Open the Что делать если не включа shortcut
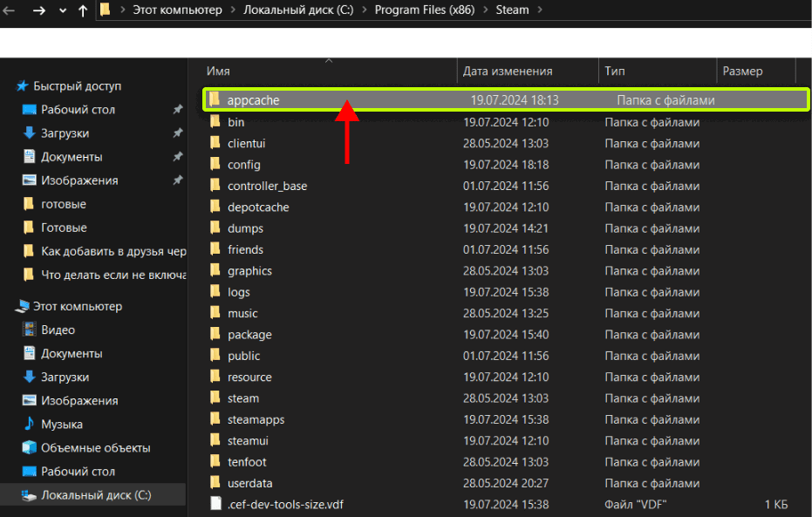Screen dimensions: 812x517 [113, 275]
